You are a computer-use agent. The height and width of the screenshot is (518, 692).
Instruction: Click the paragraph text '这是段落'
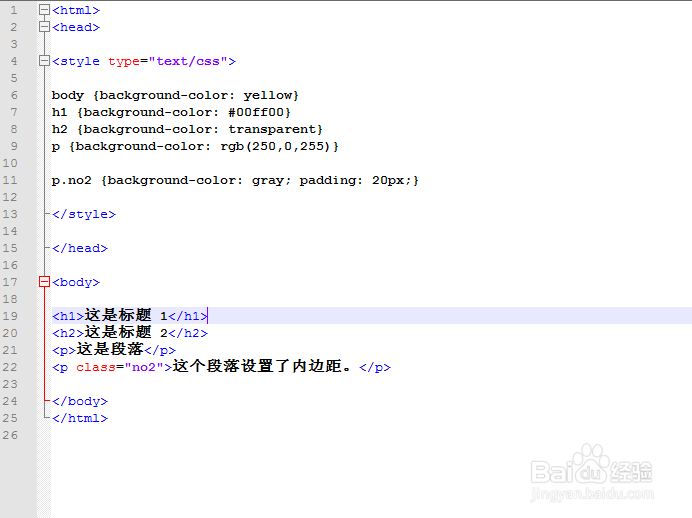click(x=110, y=349)
